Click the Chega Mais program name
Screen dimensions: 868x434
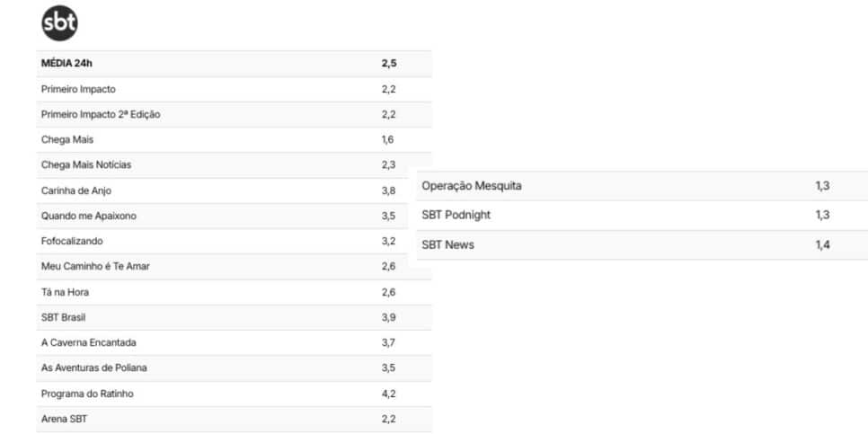67,140
